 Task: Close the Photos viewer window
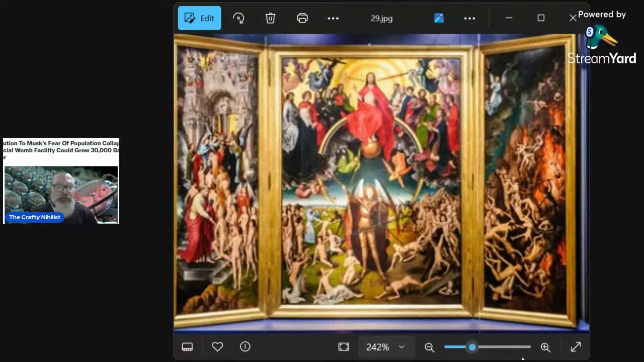(x=573, y=18)
